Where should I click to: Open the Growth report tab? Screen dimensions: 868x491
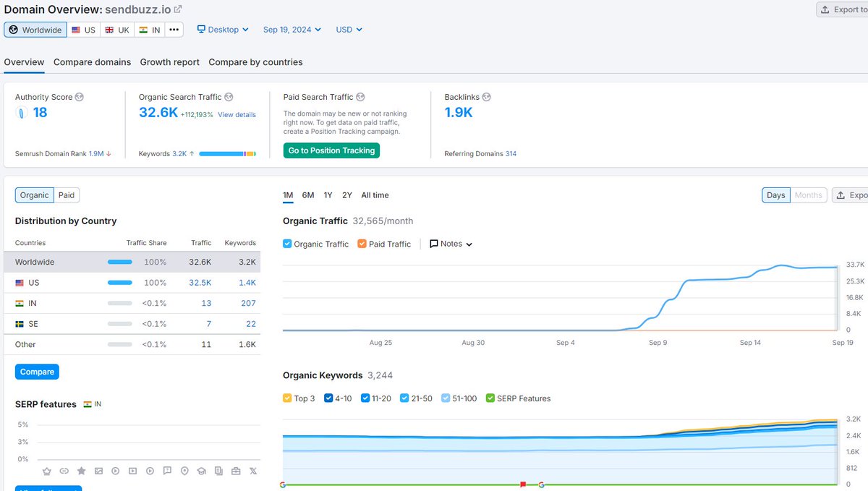pyautogui.click(x=170, y=62)
